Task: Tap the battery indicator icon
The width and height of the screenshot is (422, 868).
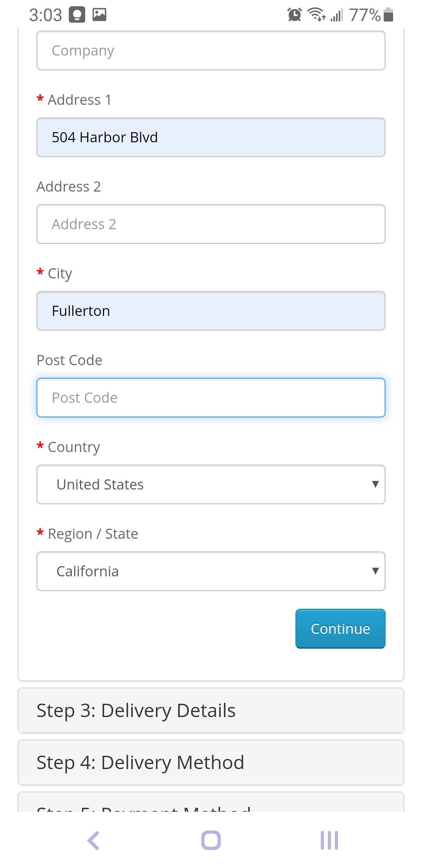Action: coord(388,15)
